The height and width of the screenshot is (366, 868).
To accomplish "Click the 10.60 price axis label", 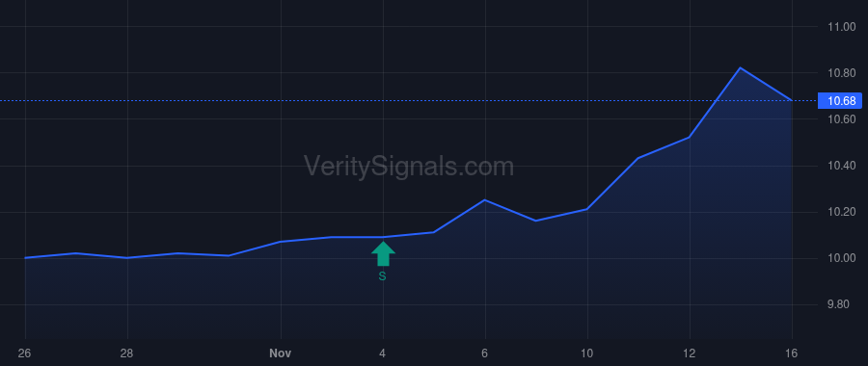I will (841, 119).
